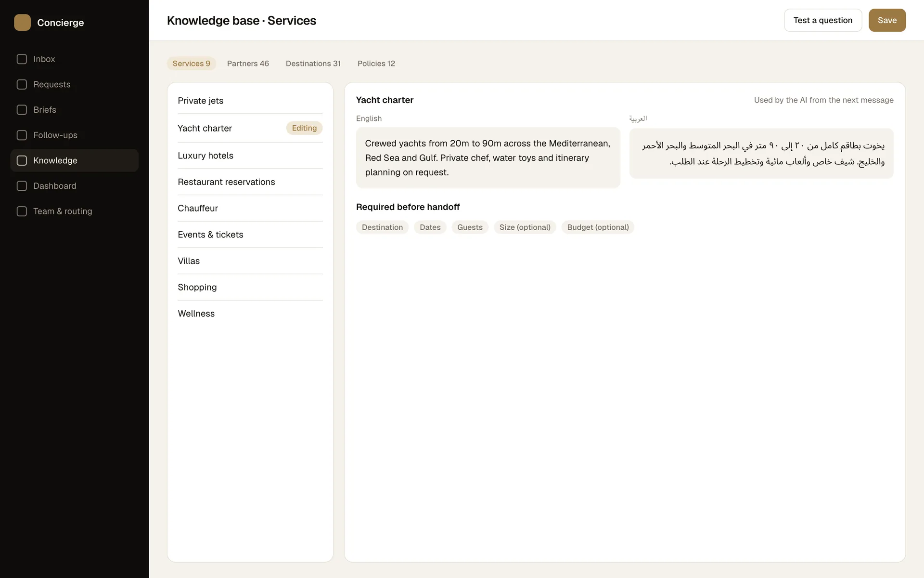This screenshot has width=924, height=578.
Task: Select Events & tickets service
Action: click(x=250, y=235)
